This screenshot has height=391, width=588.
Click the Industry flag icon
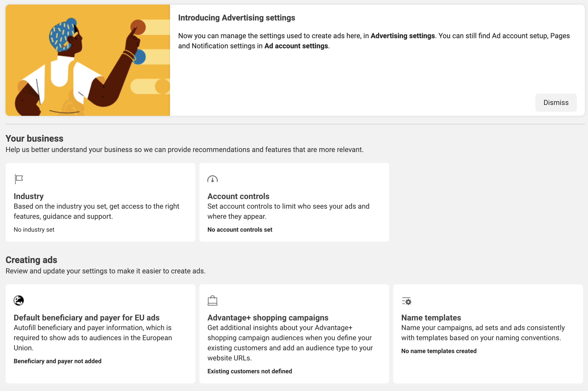point(18,179)
